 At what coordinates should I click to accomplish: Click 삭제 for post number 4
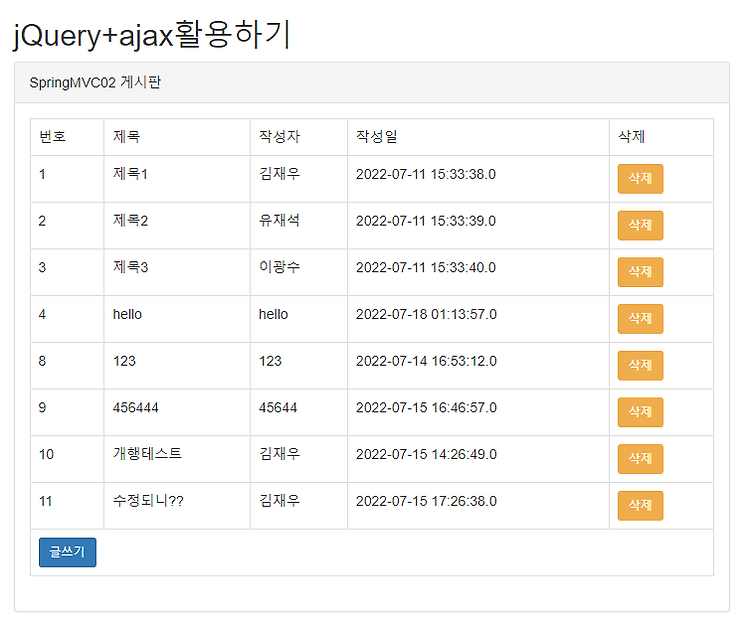click(640, 318)
